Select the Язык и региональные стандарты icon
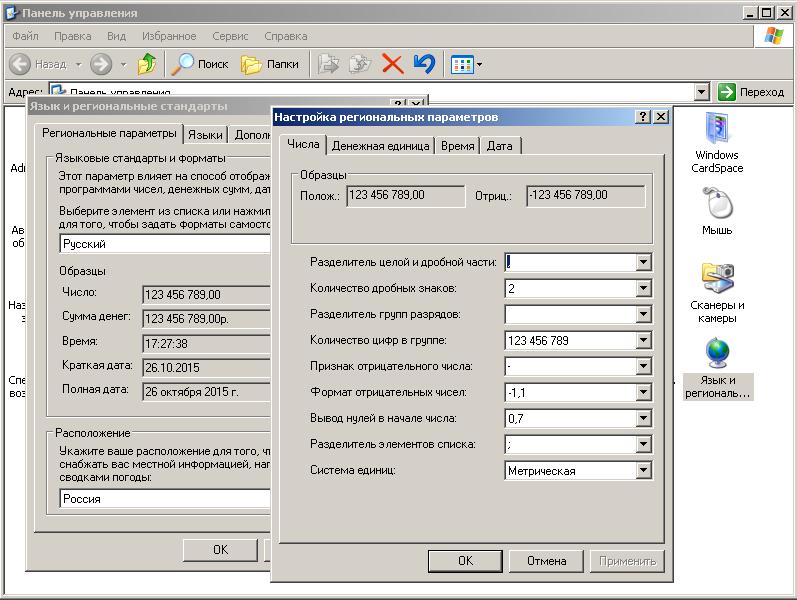 pos(717,367)
